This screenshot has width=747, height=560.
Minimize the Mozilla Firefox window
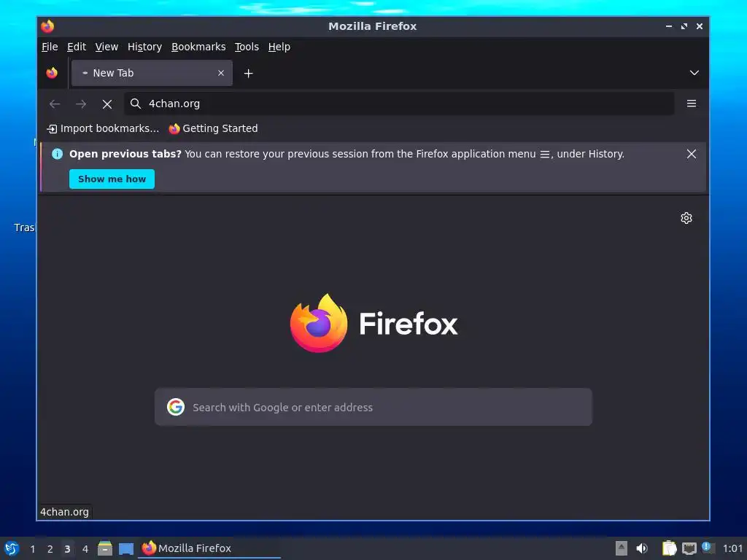click(x=669, y=26)
